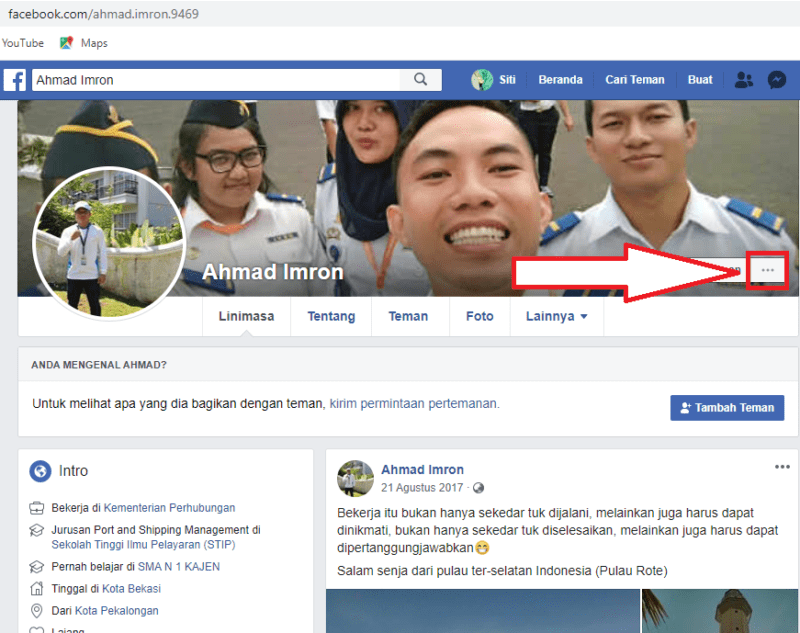
Task: Open the Linimasa tab
Action: tap(246, 316)
